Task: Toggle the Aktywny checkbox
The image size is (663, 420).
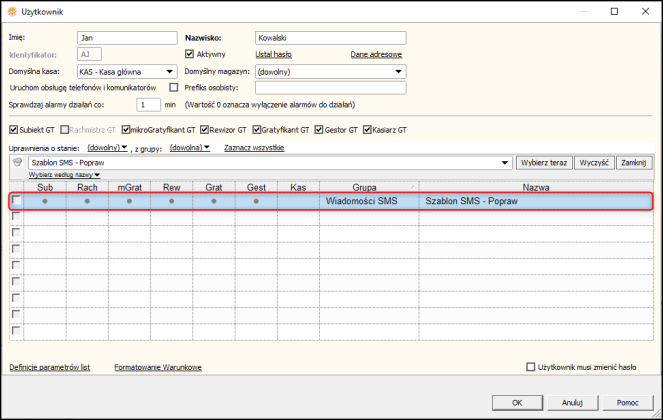Action: click(189, 54)
